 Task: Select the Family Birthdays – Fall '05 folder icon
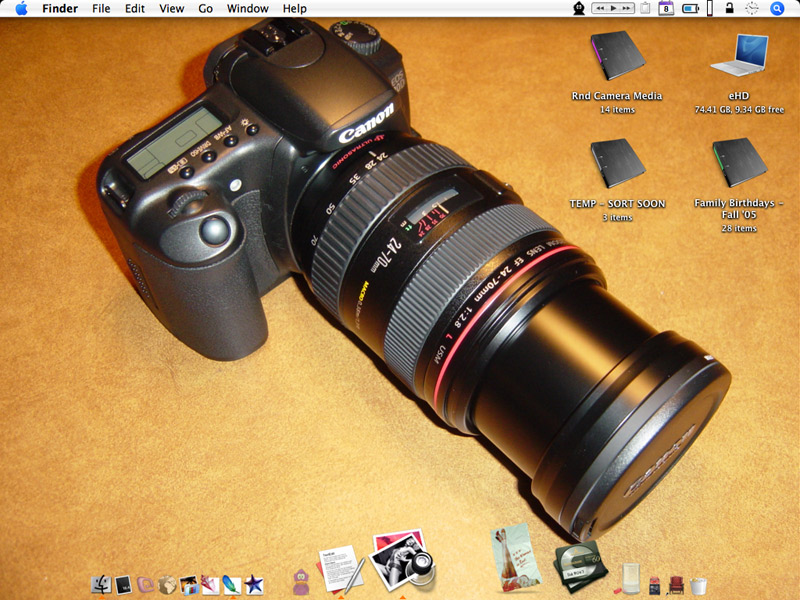pos(739,163)
